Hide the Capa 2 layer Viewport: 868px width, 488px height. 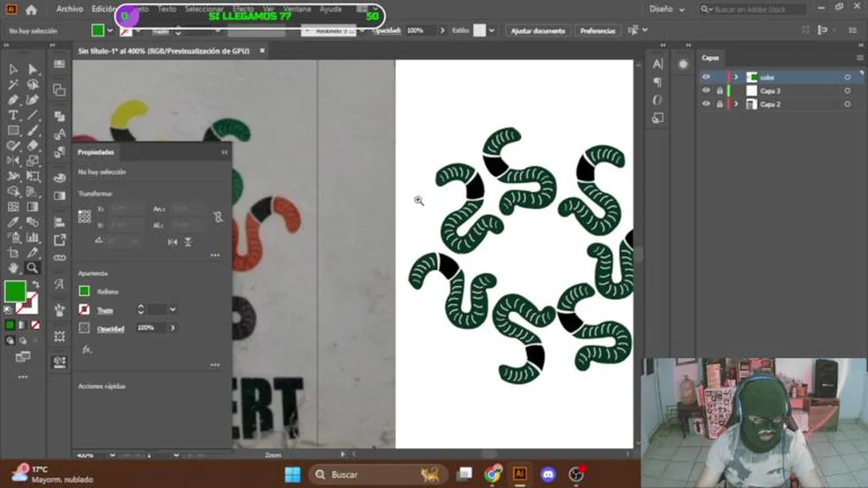click(706, 104)
